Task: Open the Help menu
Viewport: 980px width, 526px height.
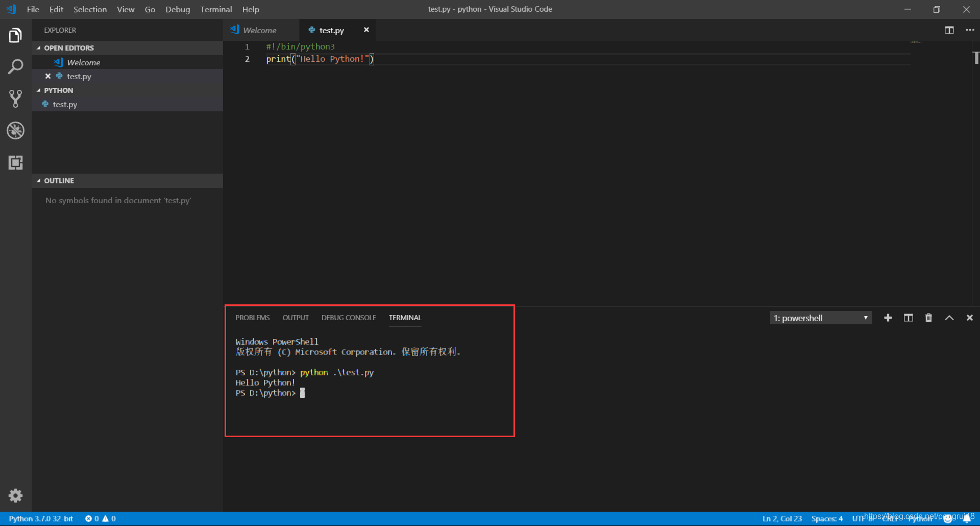Action: (251, 9)
